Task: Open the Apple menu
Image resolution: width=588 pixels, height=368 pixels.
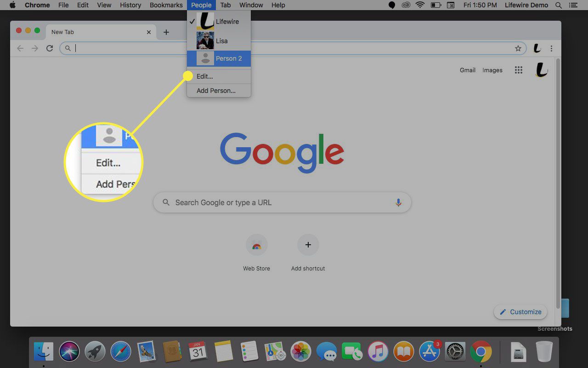Action: (x=13, y=5)
